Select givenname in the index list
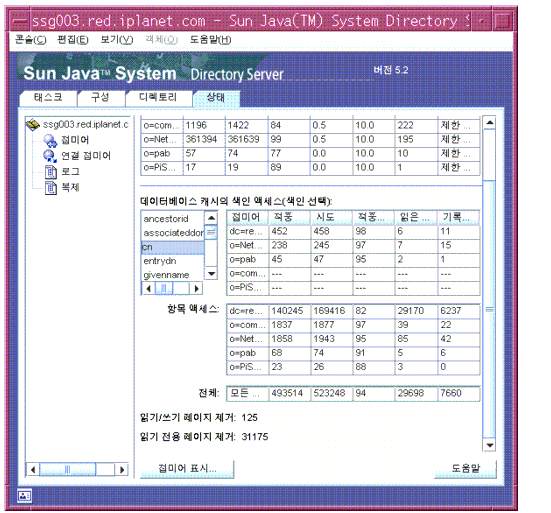The width and height of the screenshot is (551, 513). point(172,275)
